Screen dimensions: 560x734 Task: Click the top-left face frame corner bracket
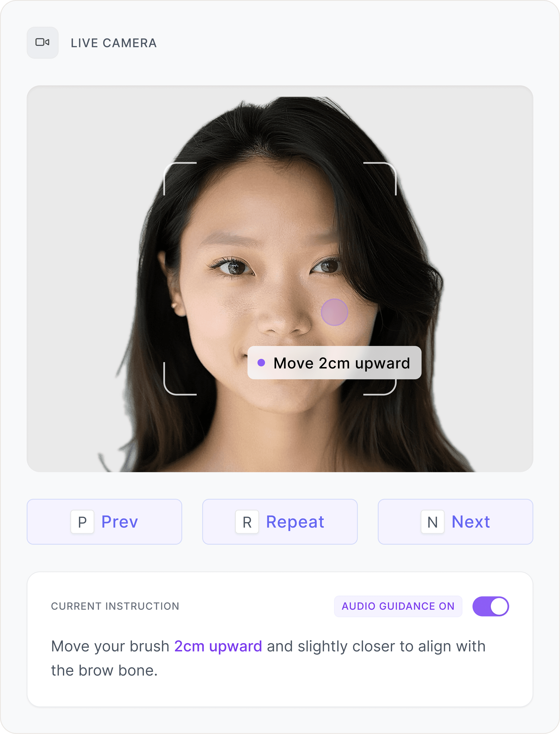pyautogui.click(x=180, y=179)
